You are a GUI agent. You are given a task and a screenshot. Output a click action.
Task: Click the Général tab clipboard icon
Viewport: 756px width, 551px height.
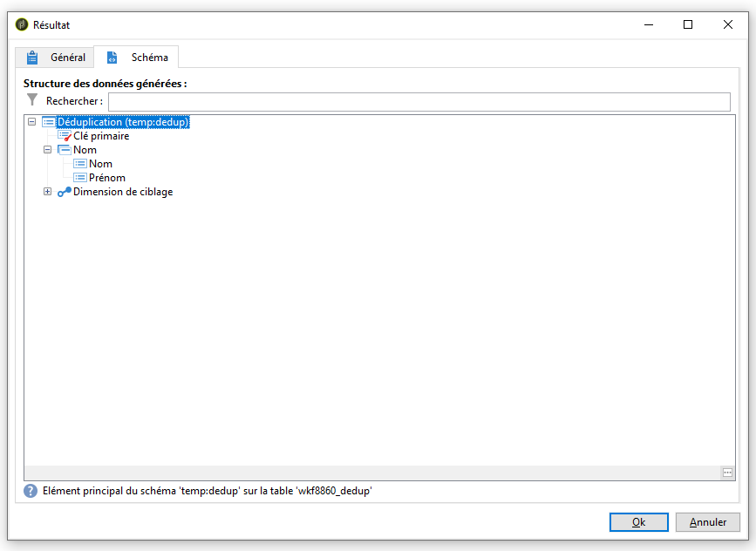pos(32,58)
